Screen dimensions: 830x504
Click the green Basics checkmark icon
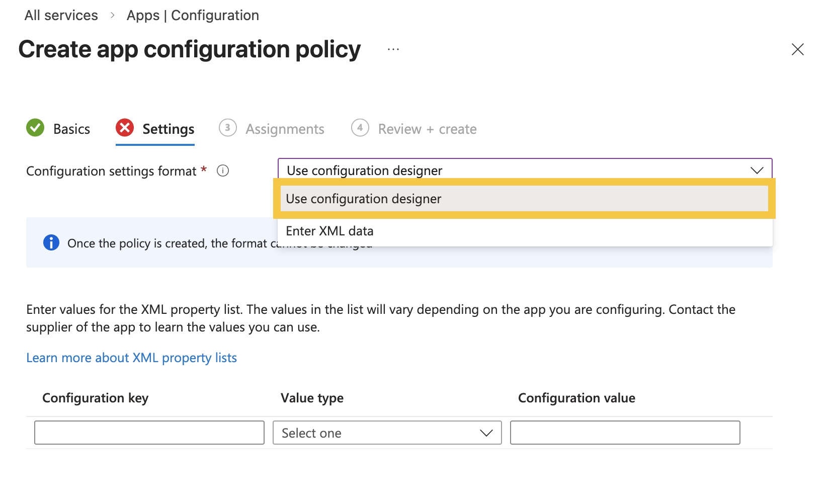[x=35, y=128]
